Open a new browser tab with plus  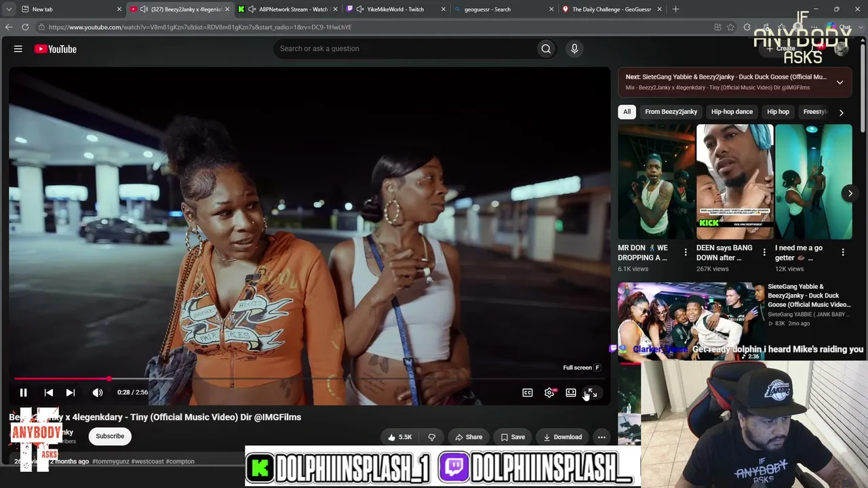point(675,9)
